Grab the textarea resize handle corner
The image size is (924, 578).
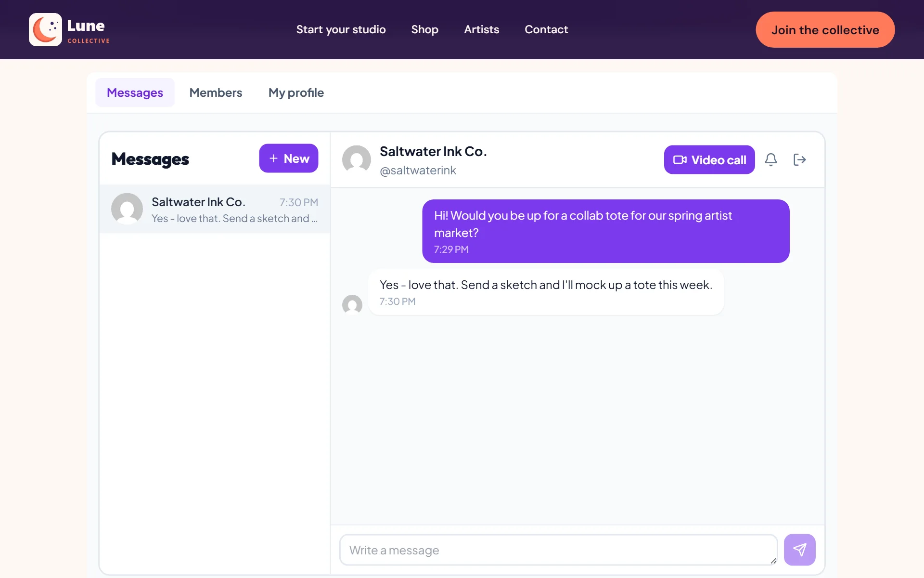[773, 561]
